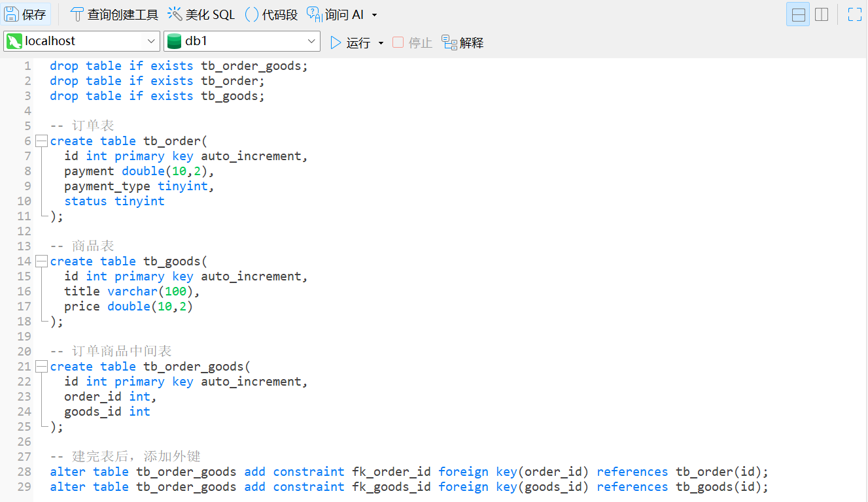Click the Explain (解释) button

[462, 42]
